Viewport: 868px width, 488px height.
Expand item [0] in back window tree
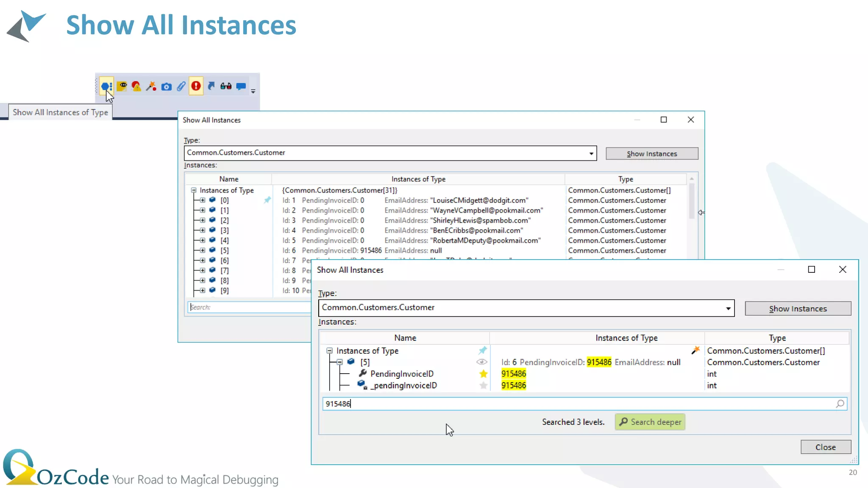(x=203, y=200)
